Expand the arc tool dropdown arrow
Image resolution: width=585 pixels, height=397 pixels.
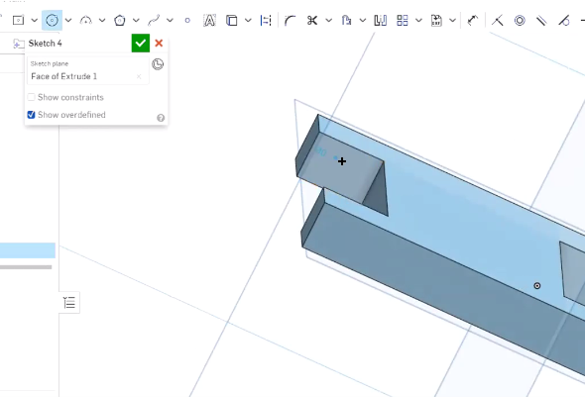pos(102,20)
